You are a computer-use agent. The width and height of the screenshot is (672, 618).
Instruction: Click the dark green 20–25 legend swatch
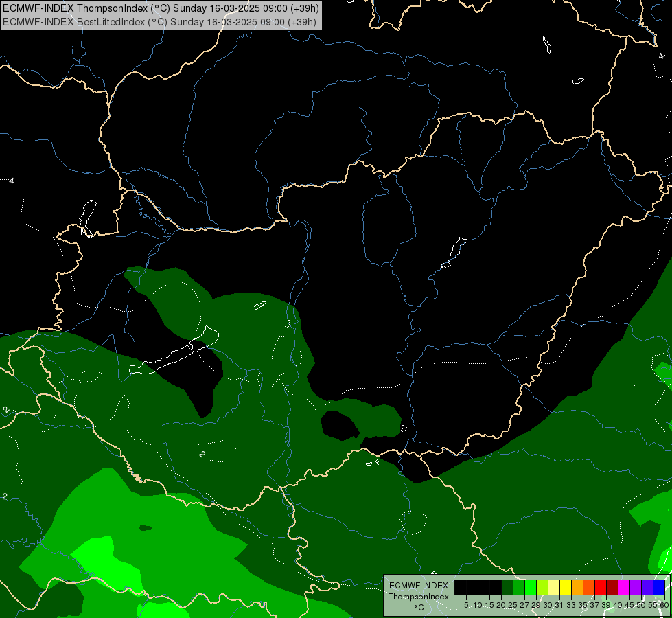point(507,588)
